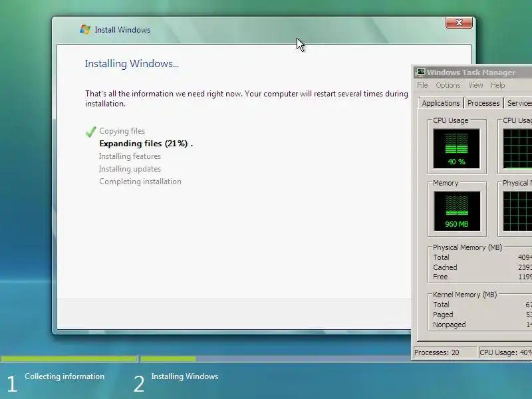Click the CPU Usage History graph

pyautogui.click(x=517, y=148)
